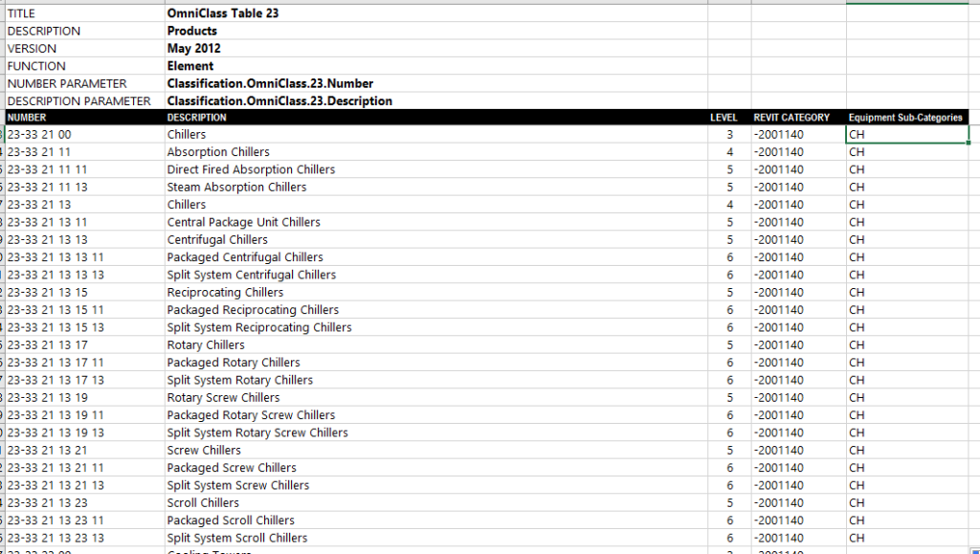Click 'Packaged Screw Chillers' cell
Image resolution: width=980 pixels, height=554 pixels.
point(436,467)
